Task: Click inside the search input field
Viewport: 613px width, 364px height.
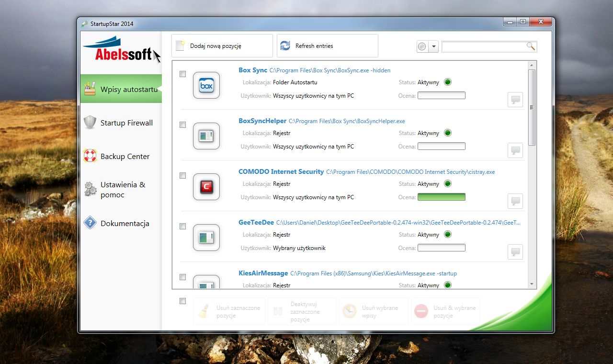Action: (484, 46)
